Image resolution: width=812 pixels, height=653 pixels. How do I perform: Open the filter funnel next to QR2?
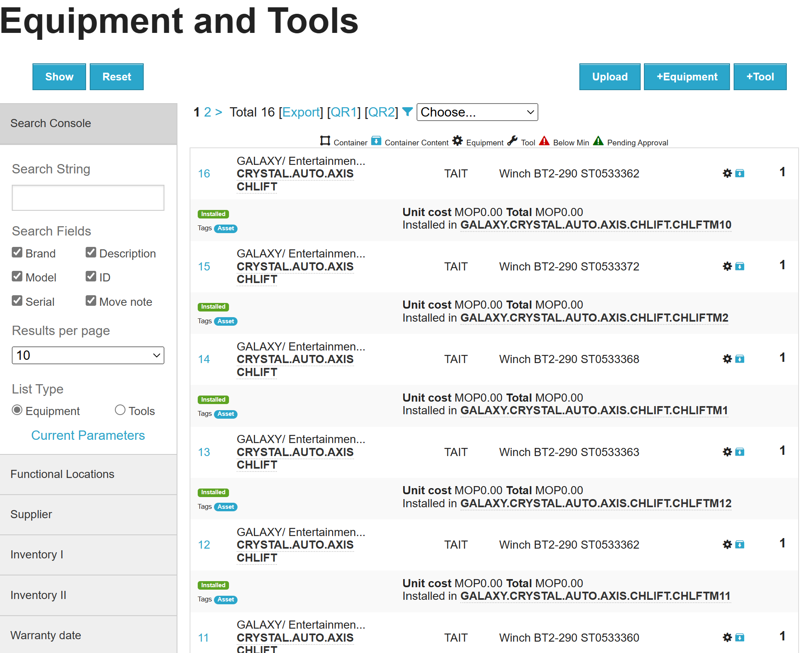(407, 112)
